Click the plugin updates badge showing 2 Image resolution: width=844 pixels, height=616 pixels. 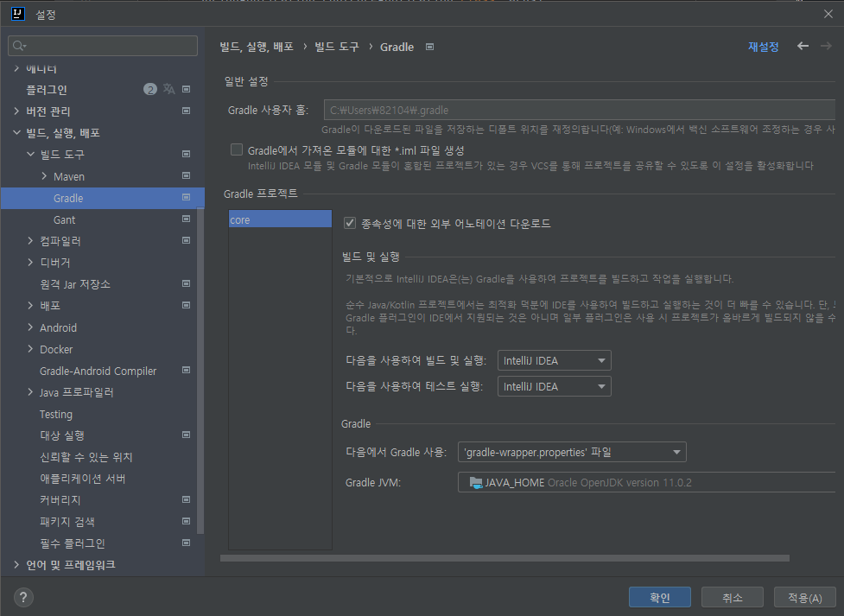pyautogui.click(x=150, y=89)
